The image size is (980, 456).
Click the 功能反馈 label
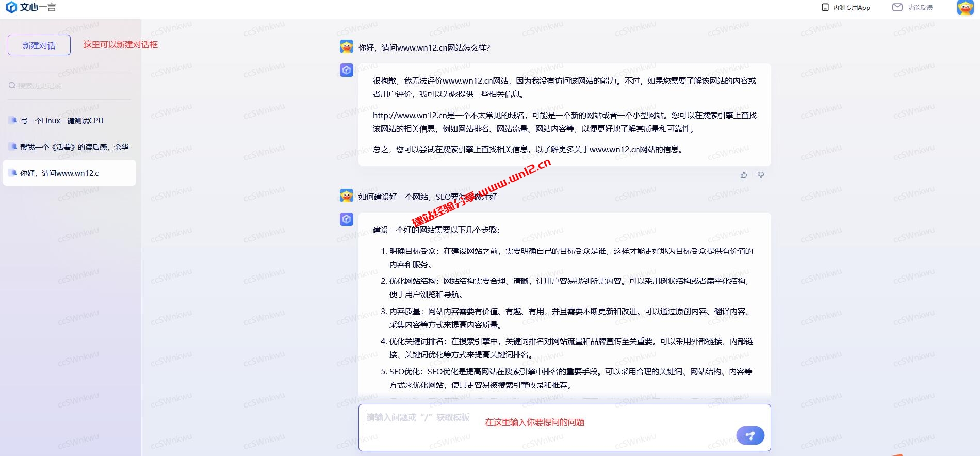pyautogui.click(x=920, y=8)
